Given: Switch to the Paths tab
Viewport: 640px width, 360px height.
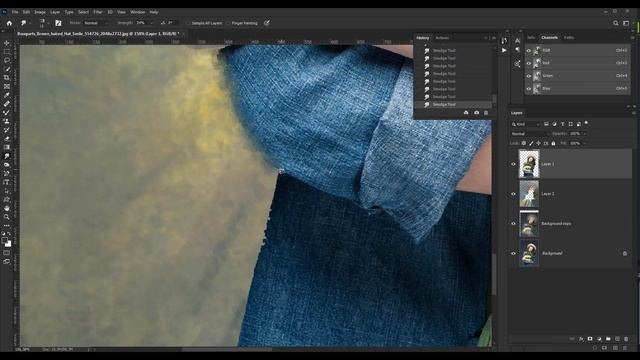Looking at the screenshot, I should coord(569,38).
